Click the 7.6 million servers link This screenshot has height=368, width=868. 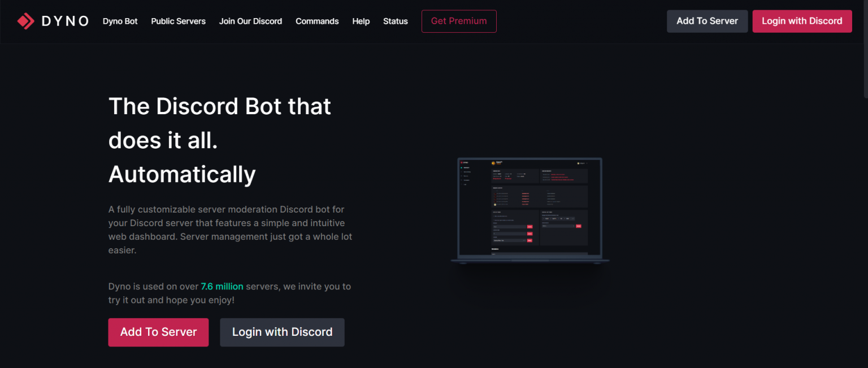222,287
